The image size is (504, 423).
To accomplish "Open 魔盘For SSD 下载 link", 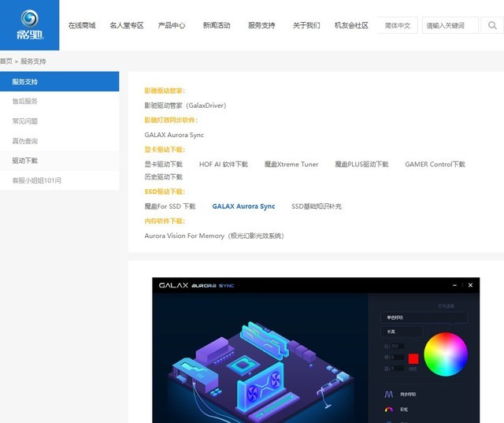I will coord(170,206).
